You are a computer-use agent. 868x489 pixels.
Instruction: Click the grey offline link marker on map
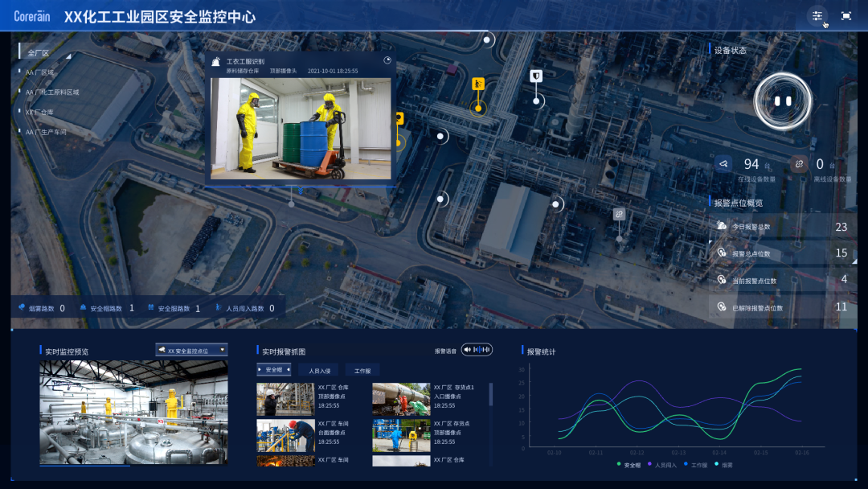point(619,214)
